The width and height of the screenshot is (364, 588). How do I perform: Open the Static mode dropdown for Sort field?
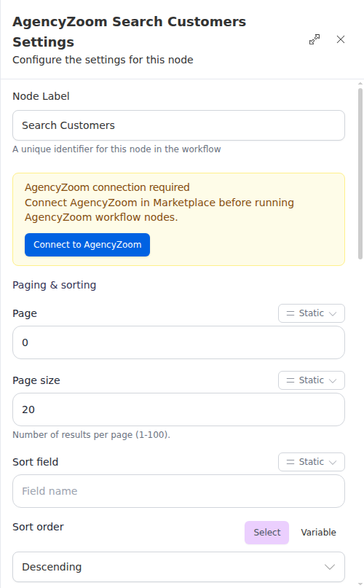point(311,462)
